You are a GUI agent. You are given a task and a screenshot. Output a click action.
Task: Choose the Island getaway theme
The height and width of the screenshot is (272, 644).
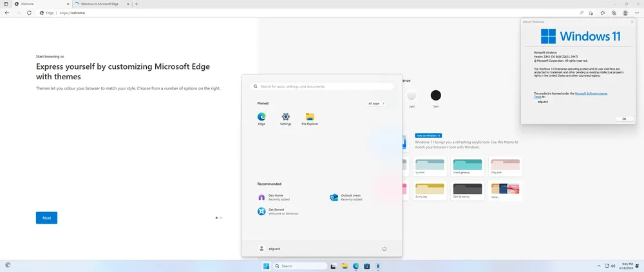(x=468, y=166)
